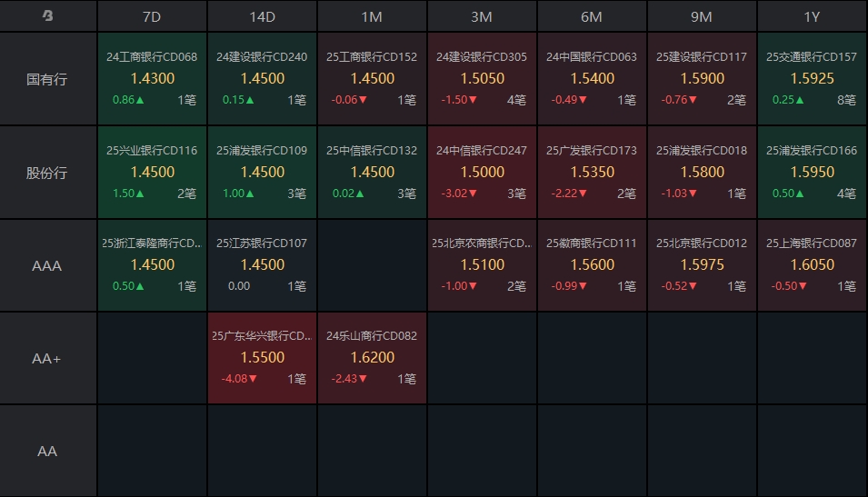Viewport: 868px width, 497px height.
Task: Click the 25上海银行CD087 quote cell
Action: pyautogui.click(x=811, y=265)
